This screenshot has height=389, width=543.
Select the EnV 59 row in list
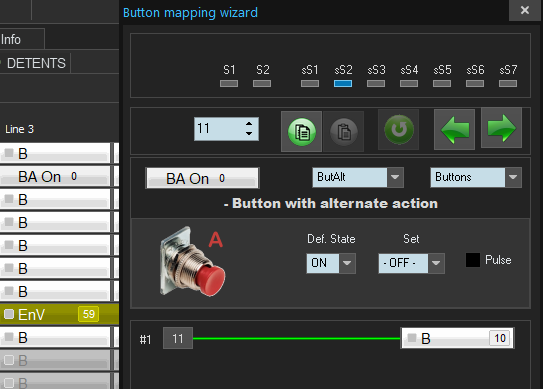coord(59,314)
